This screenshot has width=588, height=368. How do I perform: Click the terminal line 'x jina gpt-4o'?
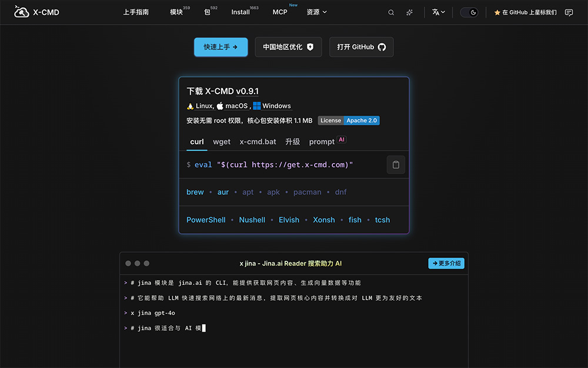pyautogui.click(x=153, y=313)
